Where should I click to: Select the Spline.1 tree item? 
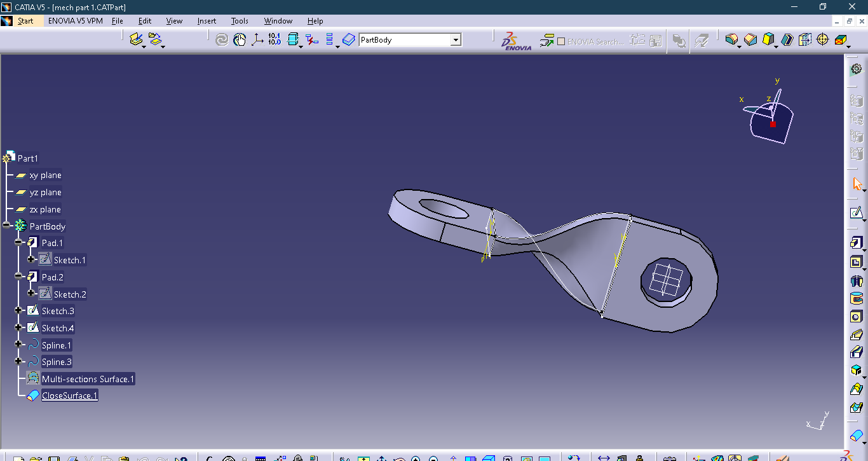click(x=56, y=345)
